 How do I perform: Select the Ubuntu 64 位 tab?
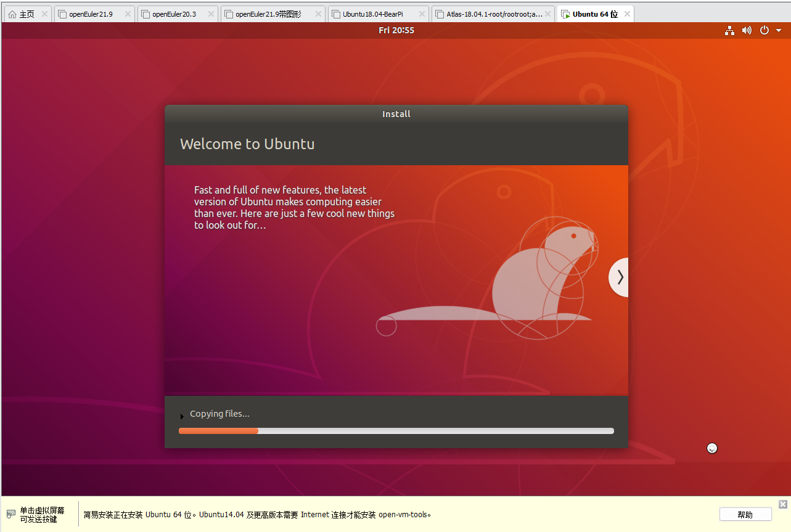[595, 14]
